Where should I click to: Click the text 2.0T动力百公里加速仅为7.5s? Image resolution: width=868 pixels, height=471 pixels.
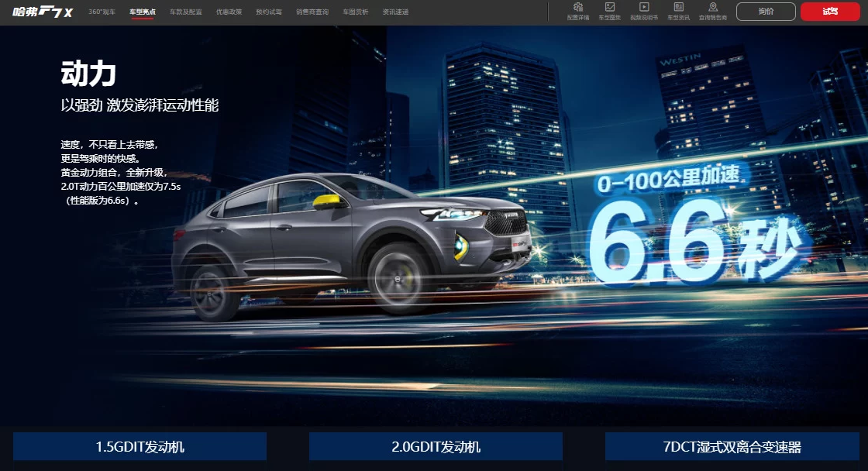121,187
